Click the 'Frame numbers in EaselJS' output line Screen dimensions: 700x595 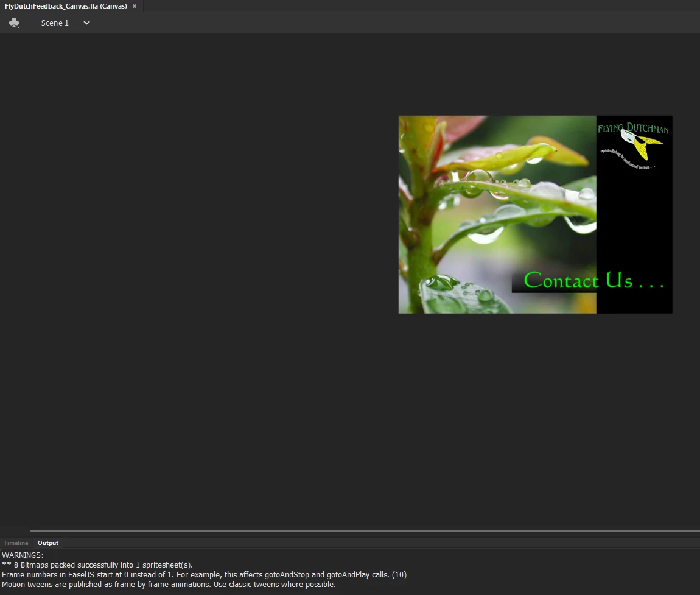(x=204, y=575)
